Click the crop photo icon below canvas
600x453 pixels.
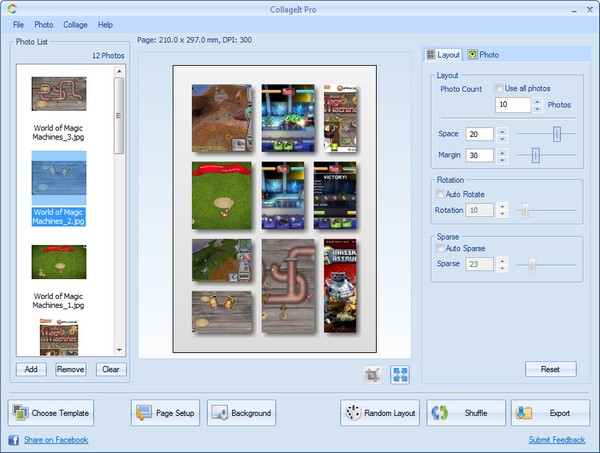[x=374, y=375]
